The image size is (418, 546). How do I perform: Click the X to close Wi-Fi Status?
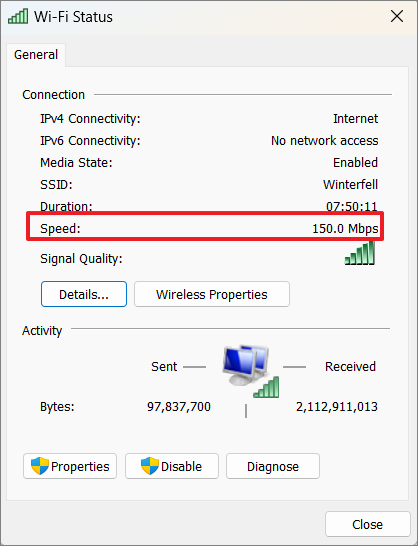[397, 16]
